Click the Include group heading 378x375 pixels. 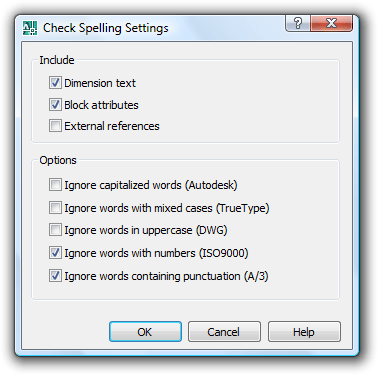click(x=57, y=60)
